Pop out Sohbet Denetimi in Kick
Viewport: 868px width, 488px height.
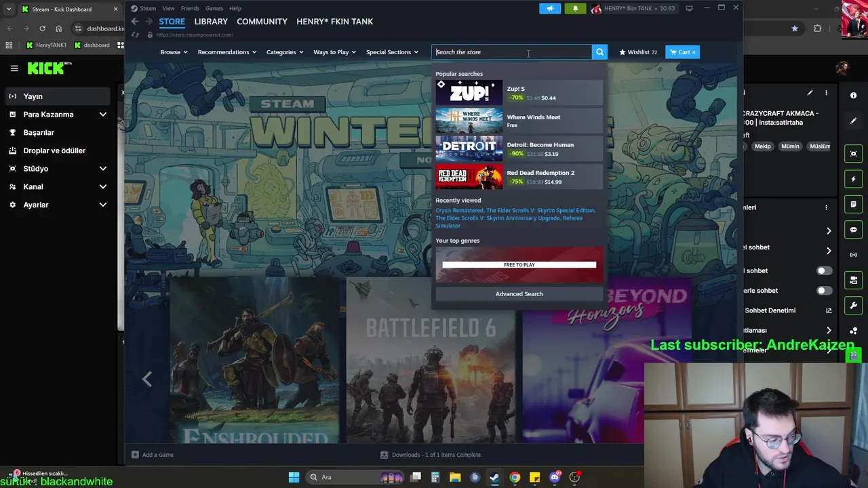pyautogui.click(x=829, y=310)
